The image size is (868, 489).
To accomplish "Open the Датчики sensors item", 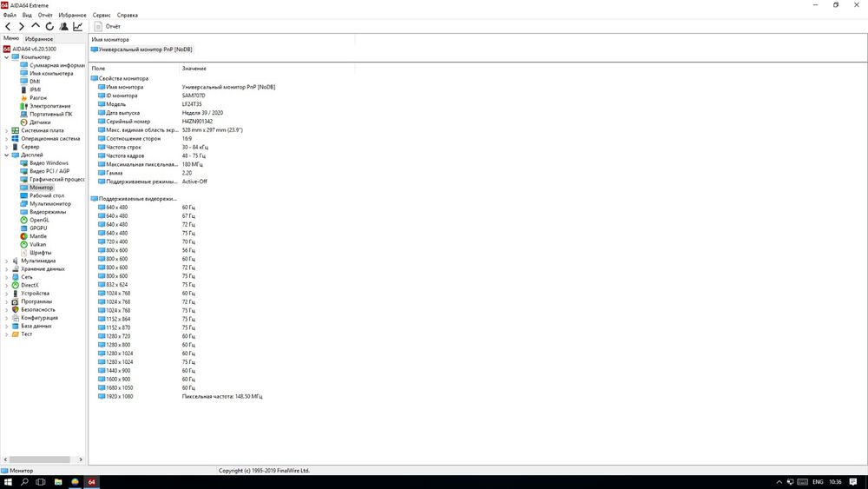I will (36, 122).
